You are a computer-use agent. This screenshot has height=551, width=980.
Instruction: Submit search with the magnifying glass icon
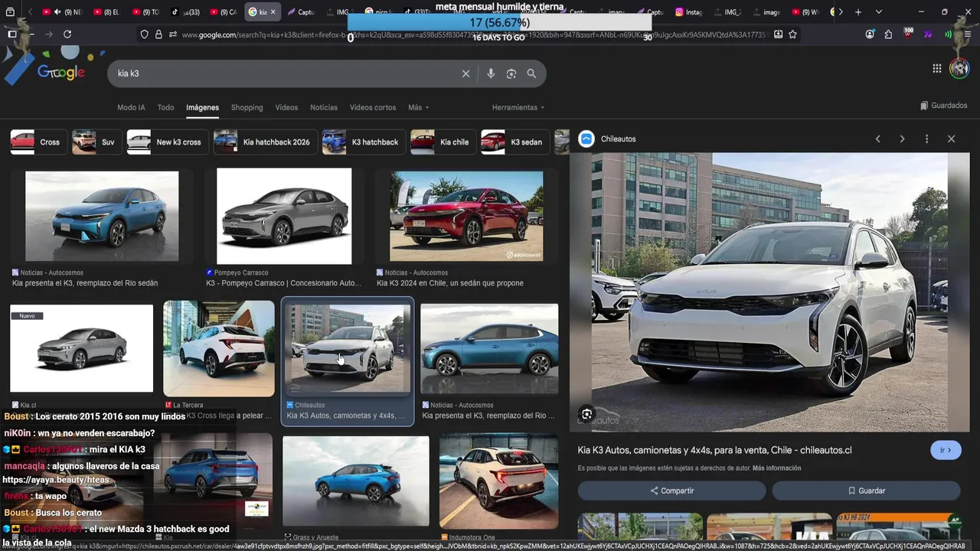coord(531,73)
